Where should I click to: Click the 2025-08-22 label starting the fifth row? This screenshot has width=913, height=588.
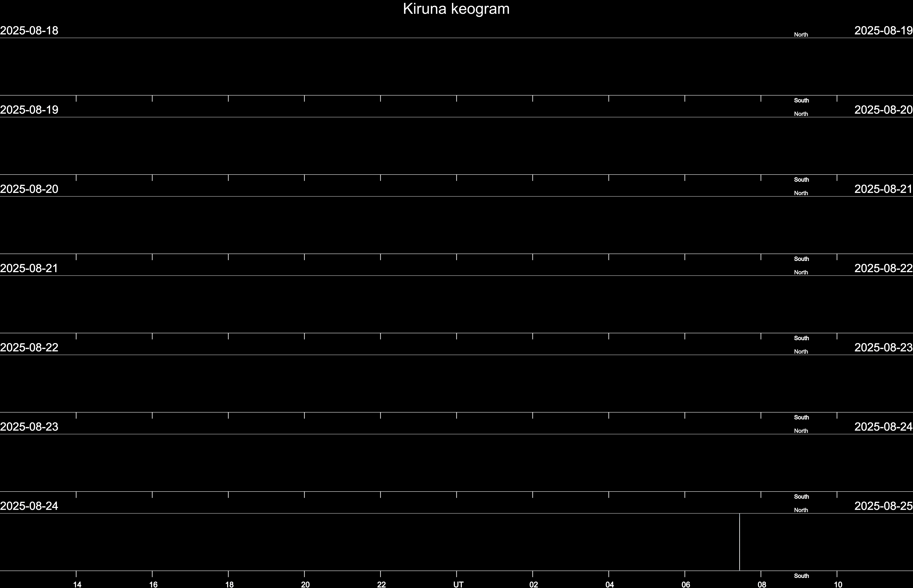coord(29,347)
